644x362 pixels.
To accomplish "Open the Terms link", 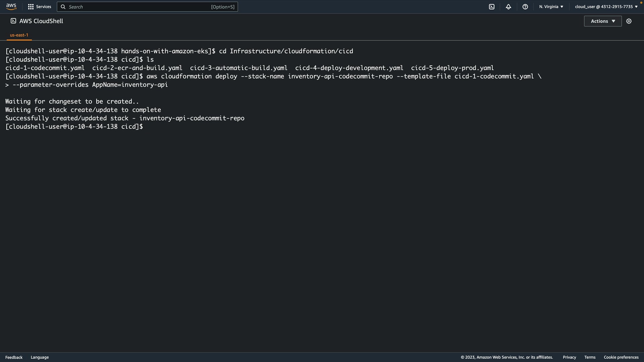I will [590, 357].
